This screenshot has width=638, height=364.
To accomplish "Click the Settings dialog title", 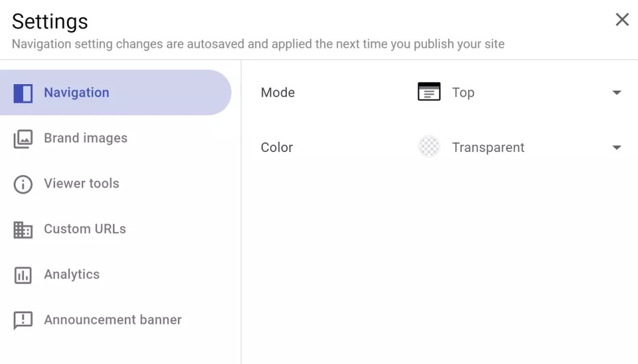I will click(50, 21).
